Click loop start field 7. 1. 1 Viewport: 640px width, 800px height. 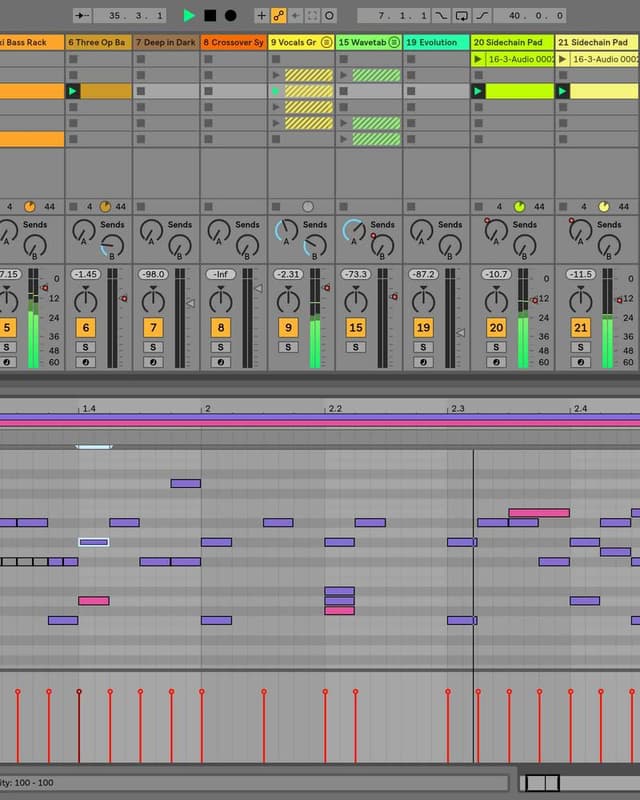tap(394, 15)
